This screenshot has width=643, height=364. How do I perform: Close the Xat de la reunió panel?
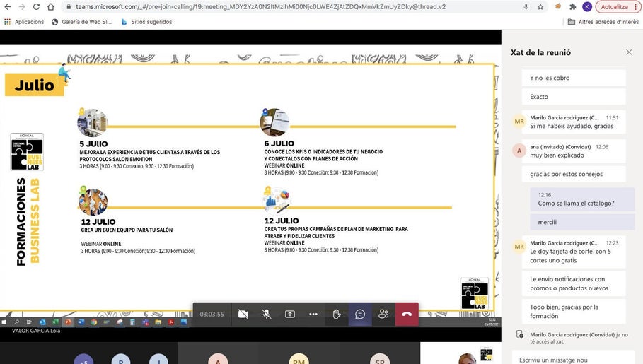coord(629,52)
